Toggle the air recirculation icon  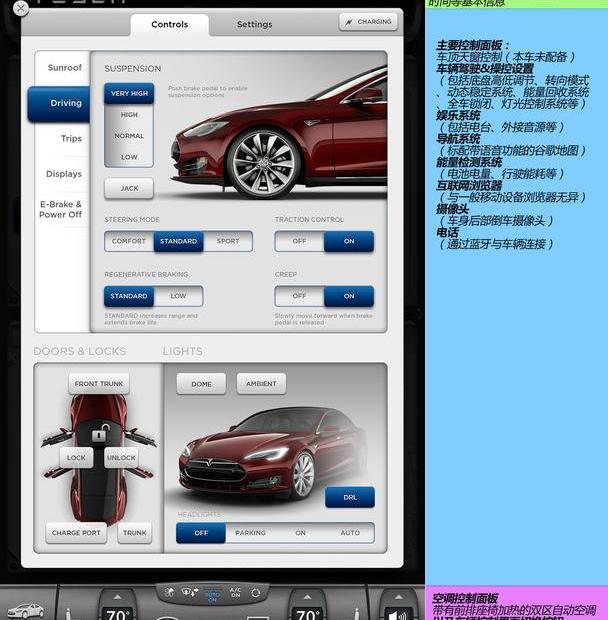(256, 593)
